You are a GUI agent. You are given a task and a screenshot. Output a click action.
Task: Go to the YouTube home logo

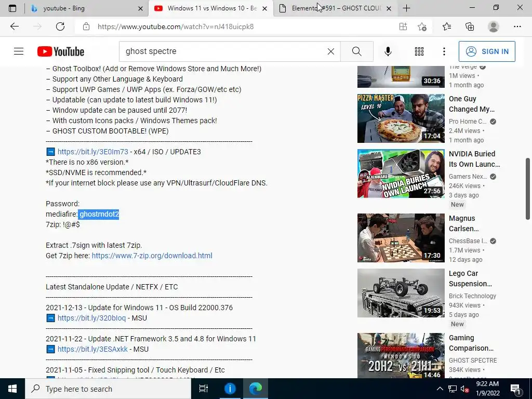pyautogui.click(x=61, y=51)
